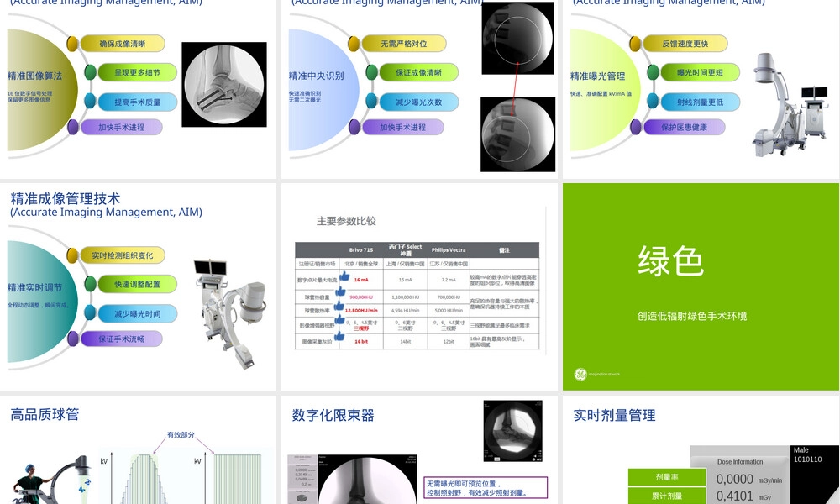Click the 备注 column header in table
840x504 pixels.
pos(504,250)
